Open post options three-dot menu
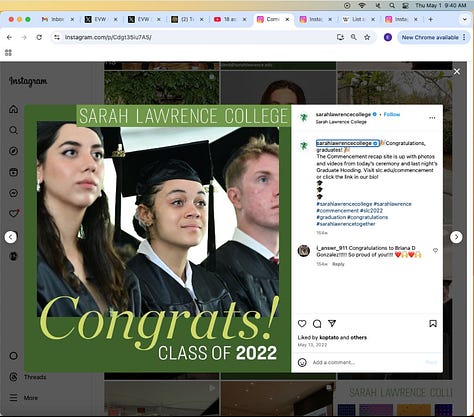474x417 pixels. [x=432, y=118]
